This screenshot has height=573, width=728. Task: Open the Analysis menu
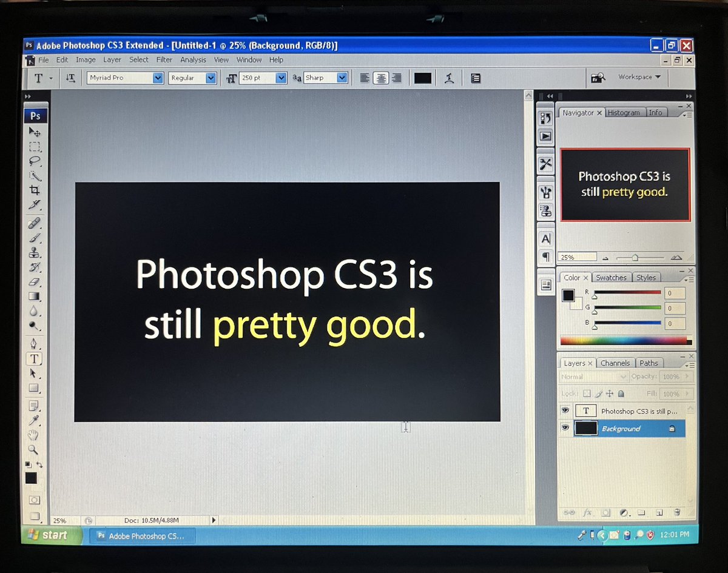click(194, 60)
